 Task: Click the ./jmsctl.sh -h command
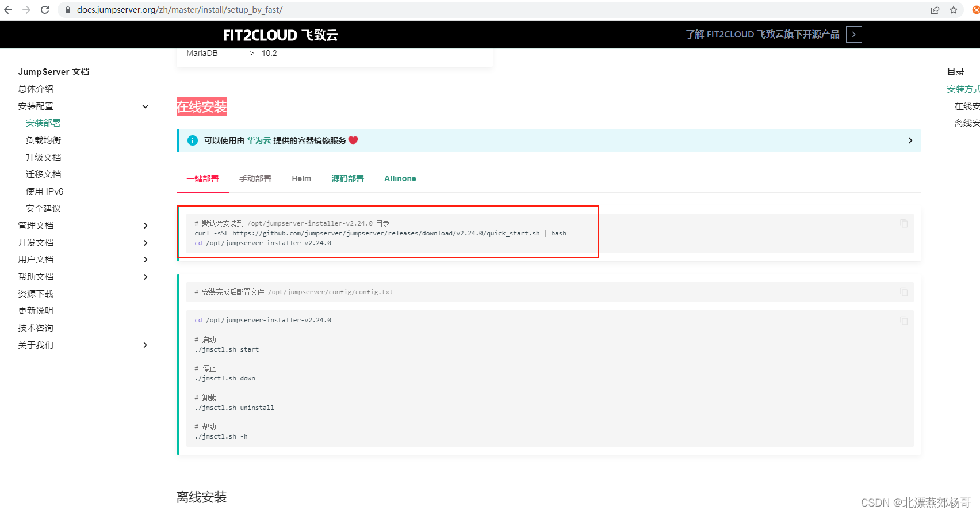(x=221, y=436)
